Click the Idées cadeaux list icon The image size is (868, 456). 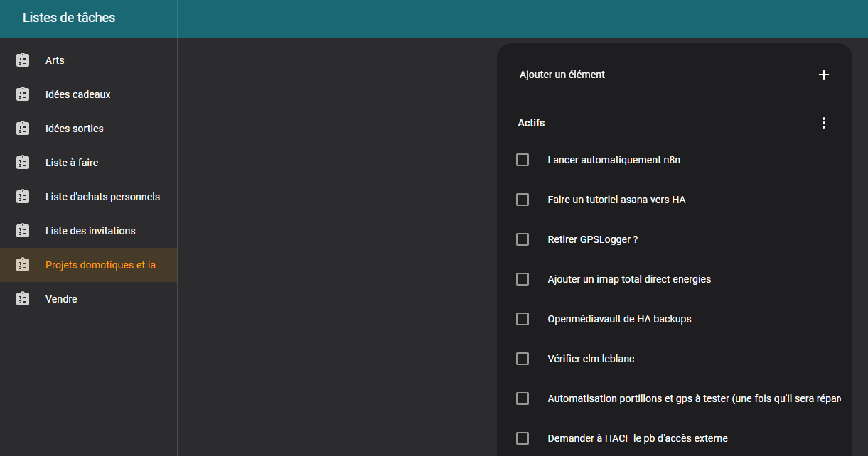click(23, 94)
